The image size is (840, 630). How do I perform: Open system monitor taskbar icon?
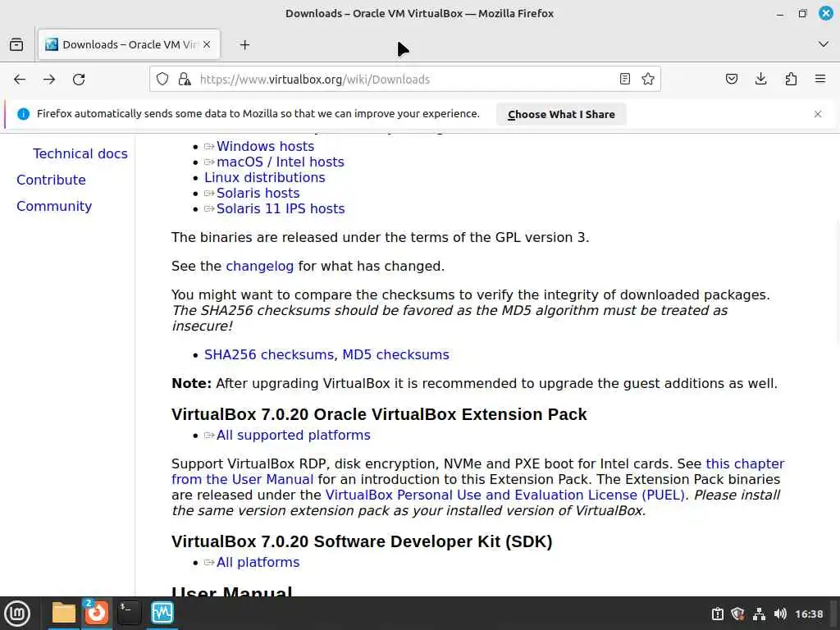162,613
